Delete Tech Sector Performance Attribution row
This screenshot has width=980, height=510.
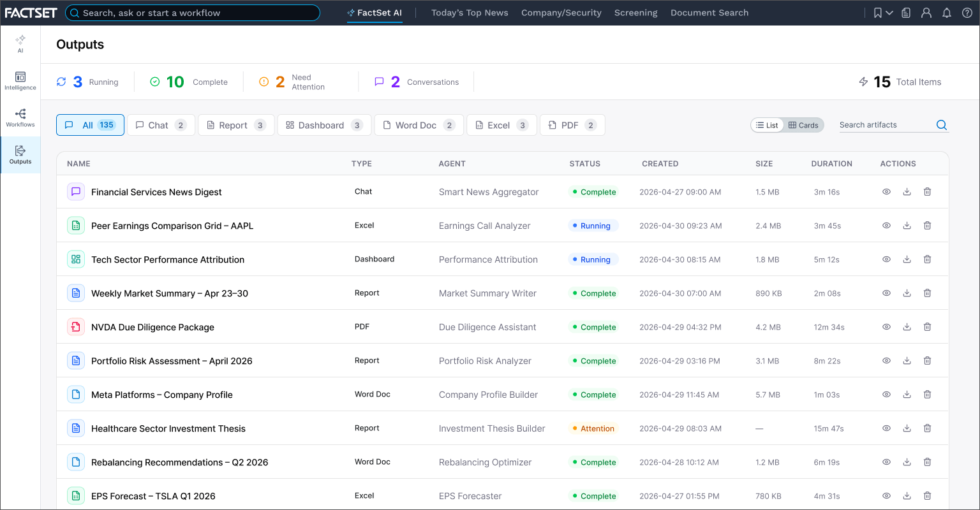click(x=928, y=259)
